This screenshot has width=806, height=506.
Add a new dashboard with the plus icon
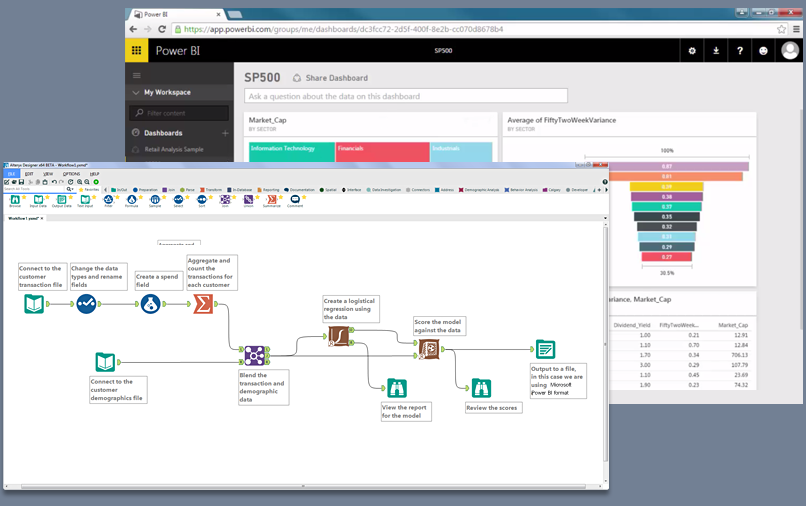pyautogui.click(x=225, y=133)
